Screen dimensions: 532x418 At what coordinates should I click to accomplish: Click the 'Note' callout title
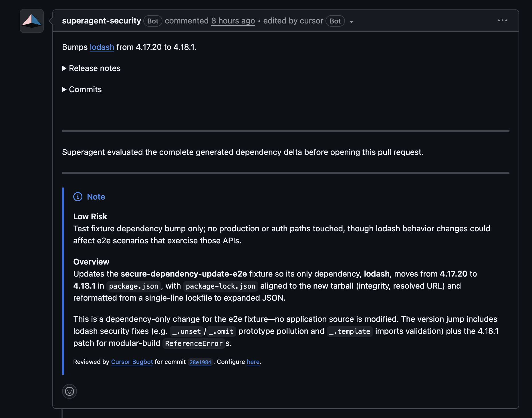tap(96, 197)
